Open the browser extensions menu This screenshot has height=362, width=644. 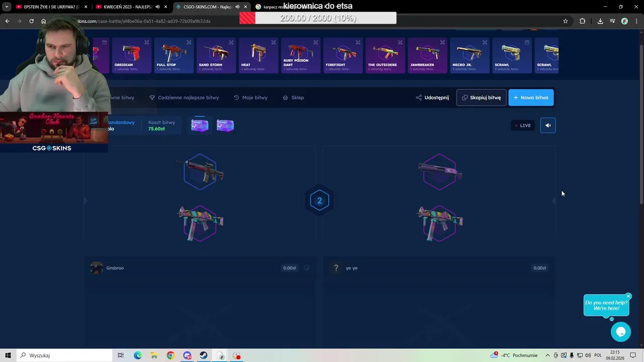point(582,21)
